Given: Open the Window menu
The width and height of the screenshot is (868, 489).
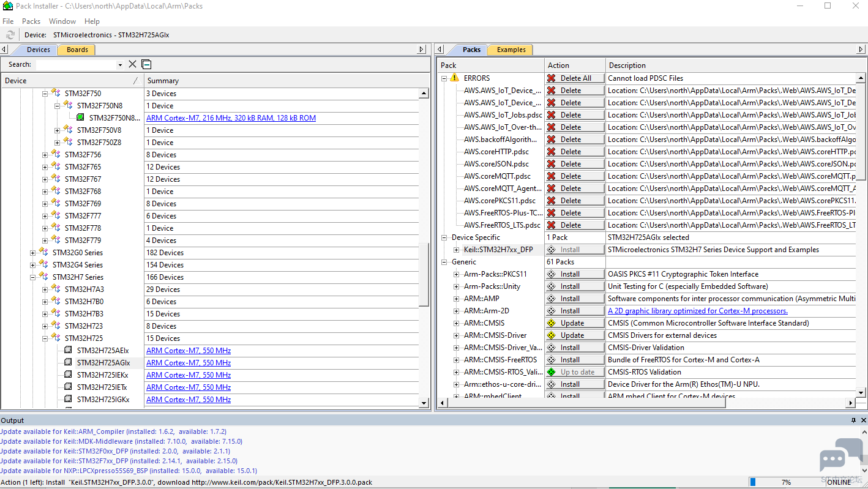Looking at the screenshot, I should (x=62, y=21).
